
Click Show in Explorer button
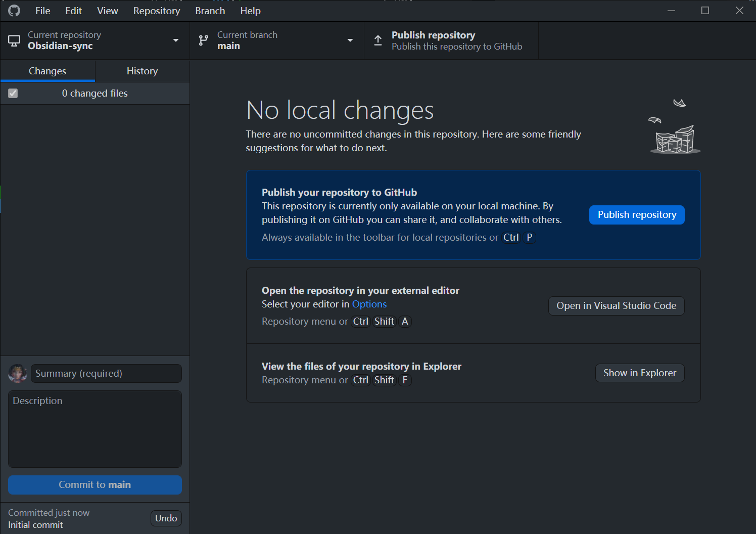[640, 373]
